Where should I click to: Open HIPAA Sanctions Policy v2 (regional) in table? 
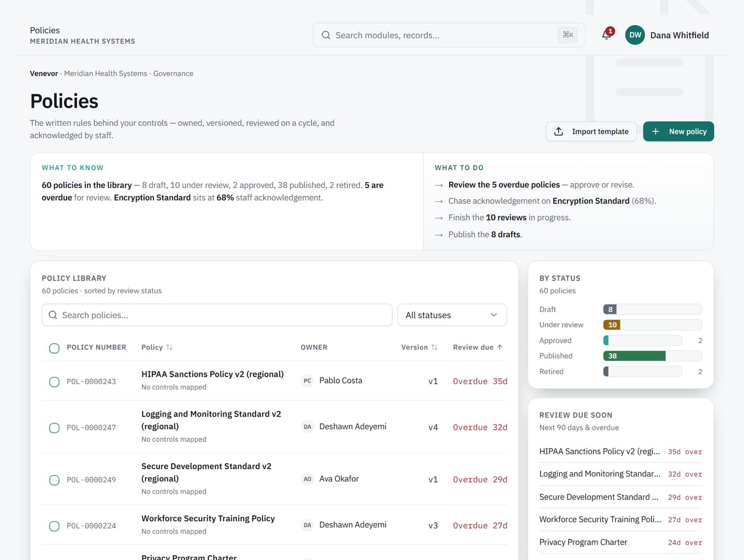click(213, 374)
